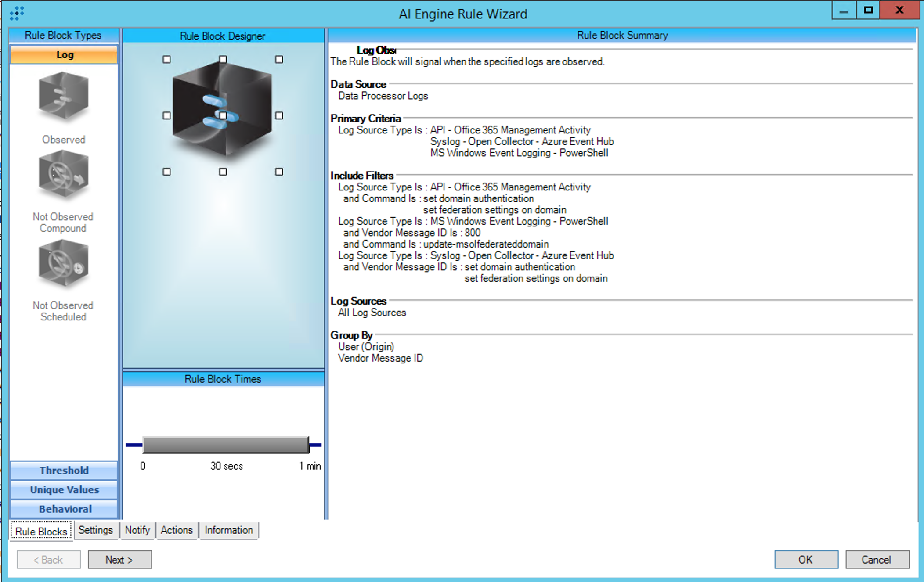Image resolution: width=924 pixels, height=582 pixels.
Task: Expand the Unique Values section
Action: (x=64, y=489)
